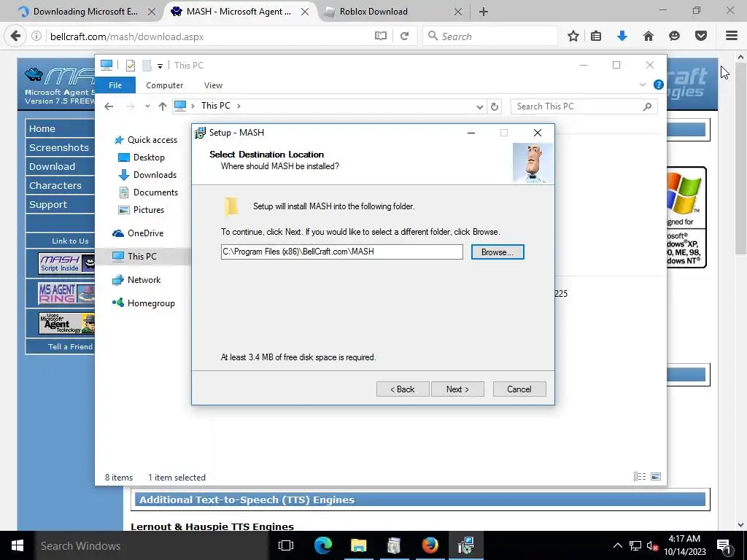The width and height of the screenshot is (747, 560).
Task: Toggle Firefox reader view icon
Action: tap(380, 36)
